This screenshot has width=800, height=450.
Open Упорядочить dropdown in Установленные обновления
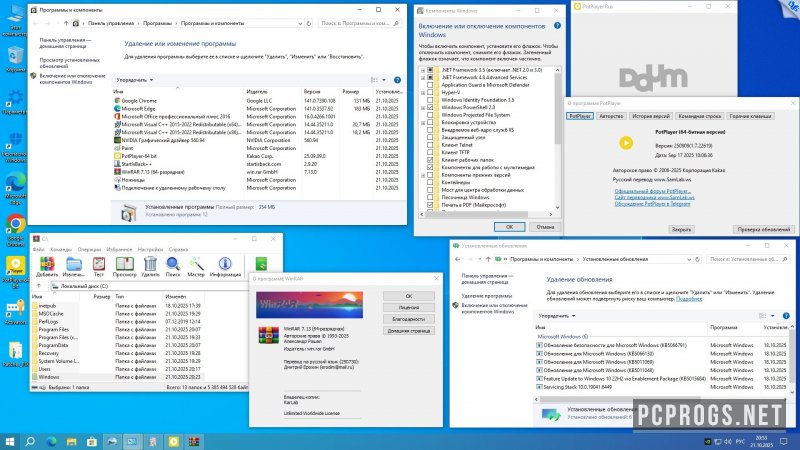point(557,316)
